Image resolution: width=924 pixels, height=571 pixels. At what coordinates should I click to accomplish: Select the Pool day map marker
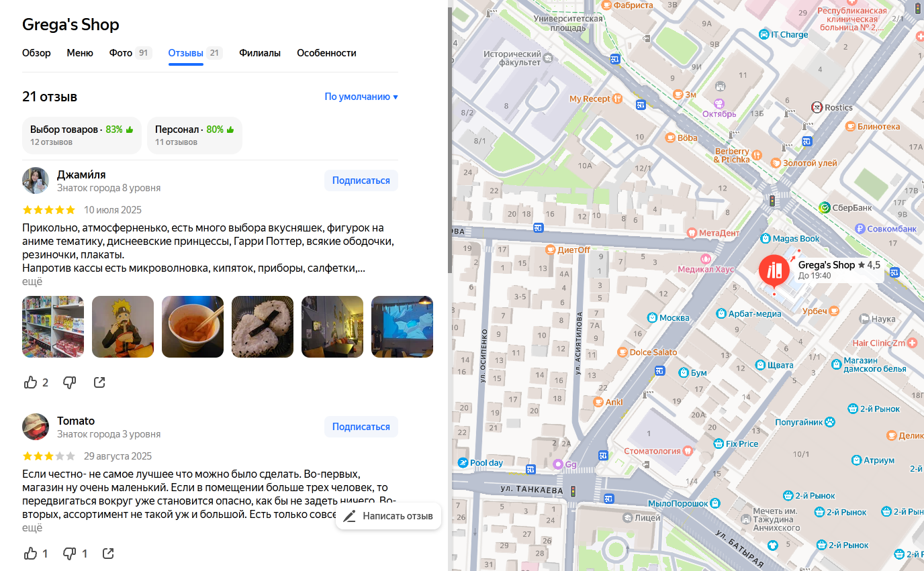coord(463,463)
